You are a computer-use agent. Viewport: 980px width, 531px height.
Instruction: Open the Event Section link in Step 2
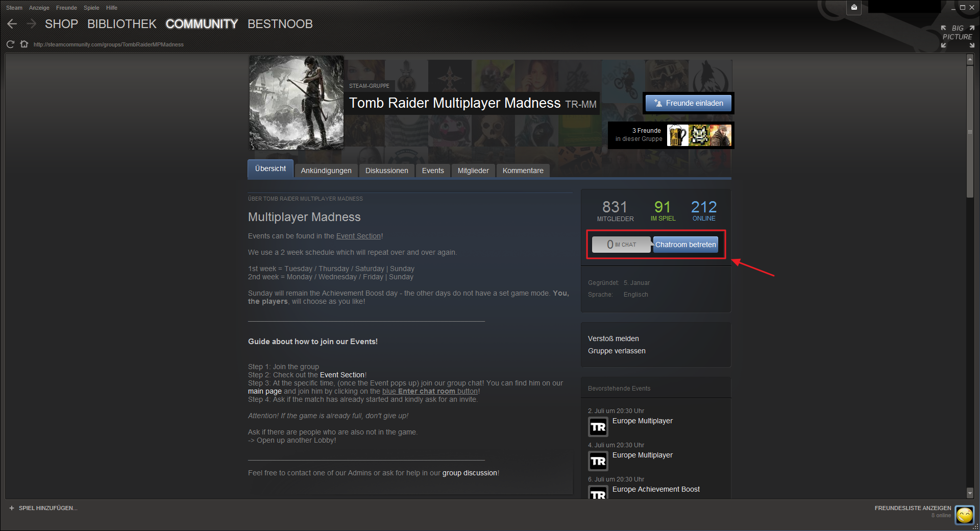(342, 375)
